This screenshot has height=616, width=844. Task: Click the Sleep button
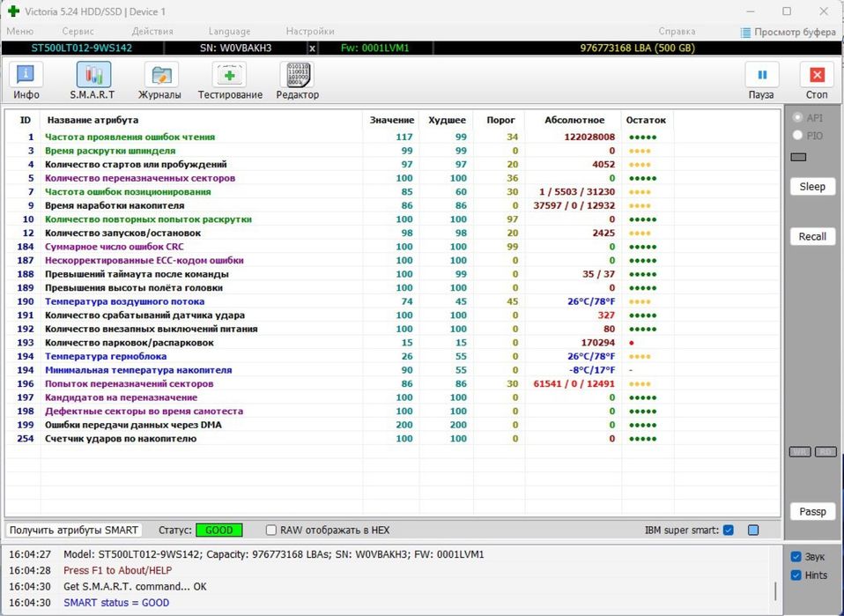pyautogui.click(x=812, y=187)
